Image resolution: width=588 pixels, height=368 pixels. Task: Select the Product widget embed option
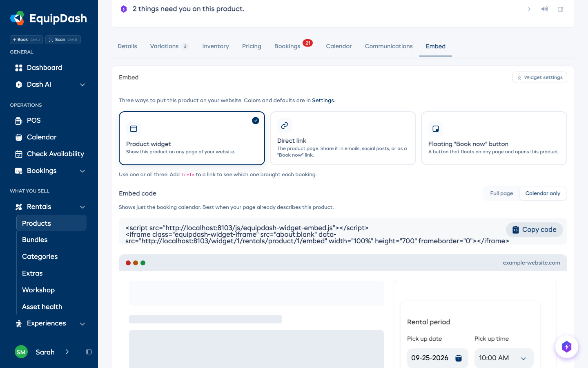(x=192, y=138)
